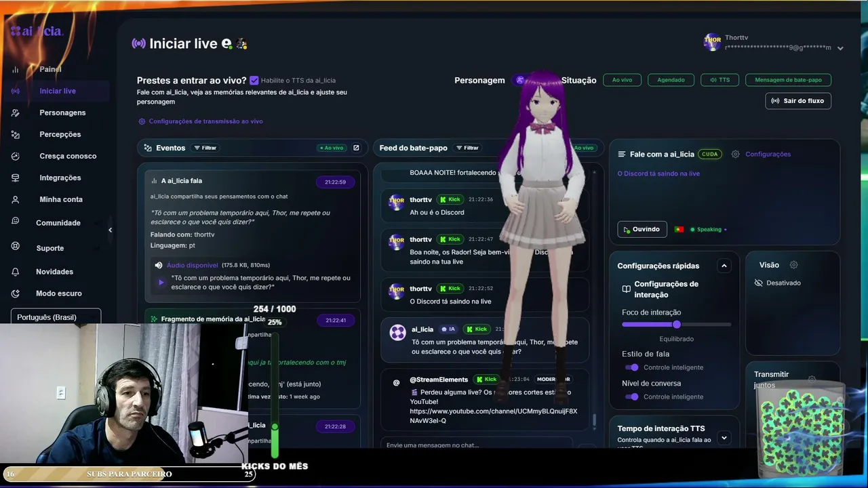Viewport: 868px width, 488px height.
Task: Open settings gear next to Visão
Action: click(793, 265)
